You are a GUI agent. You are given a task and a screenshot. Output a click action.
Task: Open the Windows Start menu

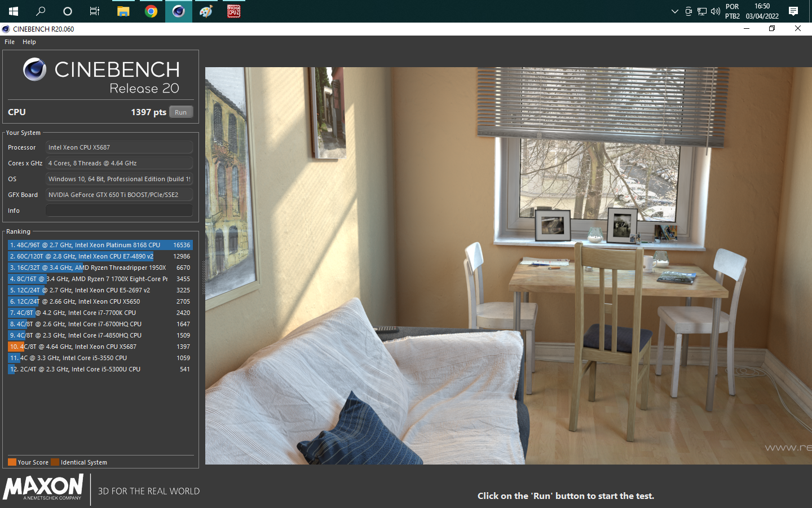point(14,11)
